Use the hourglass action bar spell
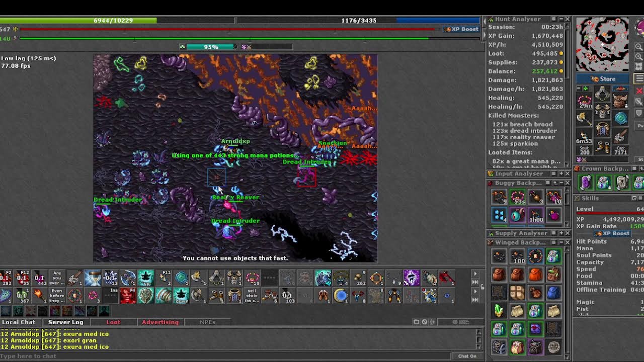Screen dimensions: 644x362 (x=93, y=278)
